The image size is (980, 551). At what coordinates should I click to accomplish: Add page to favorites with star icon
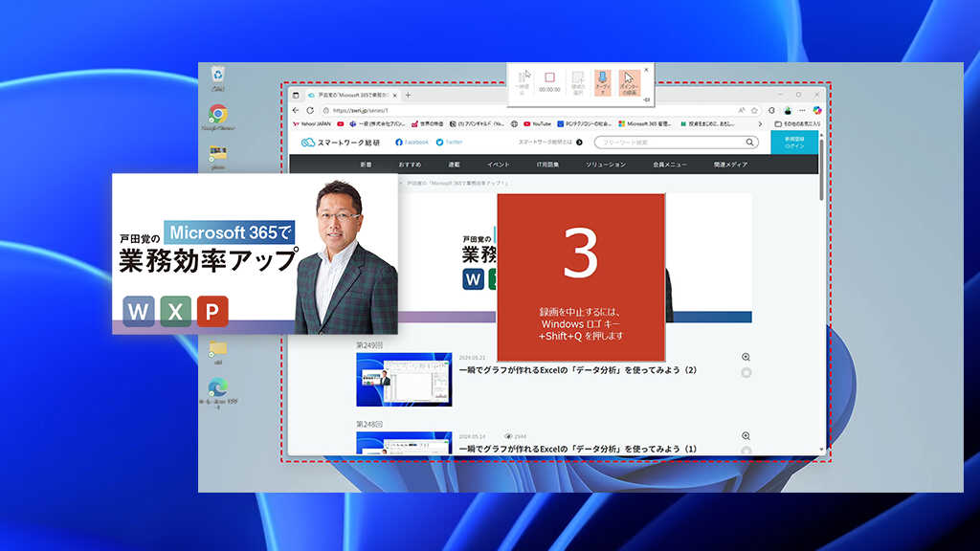coord(754,110)
